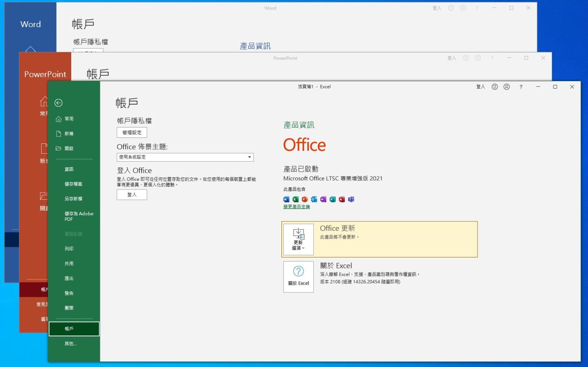Click the 變更產品金鑰 link
Screen dimensions: 588x367
coord(296,207)
